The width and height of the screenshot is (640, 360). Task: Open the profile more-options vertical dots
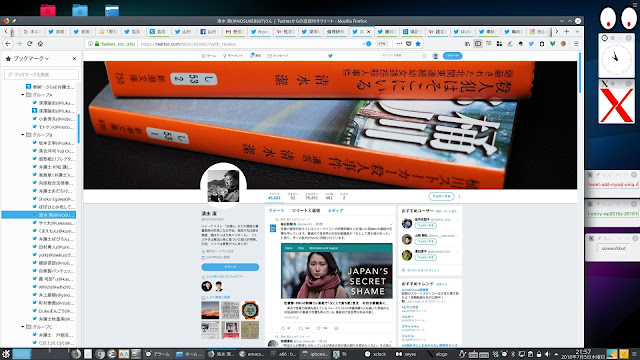point(459,196)
